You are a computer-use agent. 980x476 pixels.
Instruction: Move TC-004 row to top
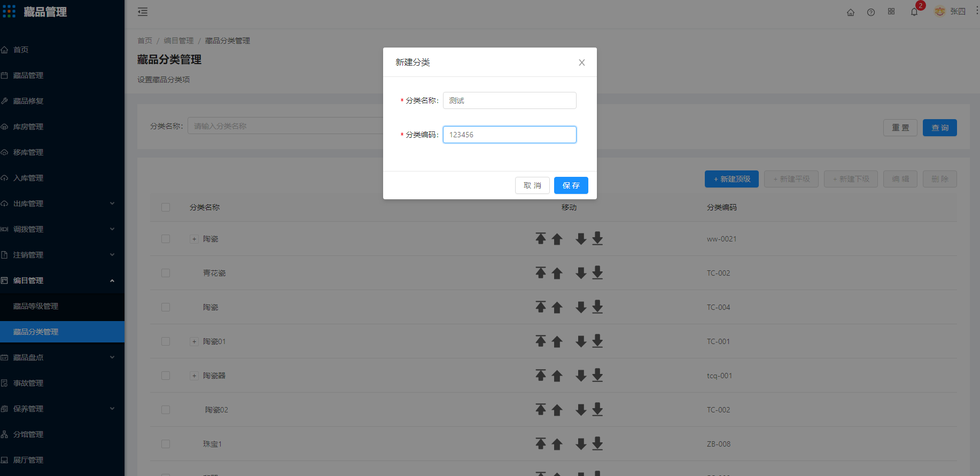tap(541, 307)
